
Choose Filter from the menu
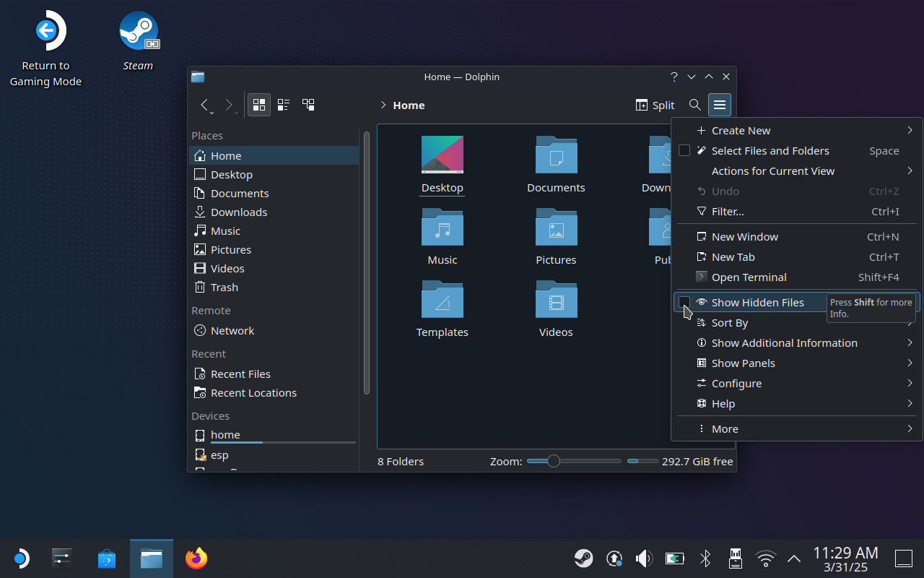click(728, 211)
